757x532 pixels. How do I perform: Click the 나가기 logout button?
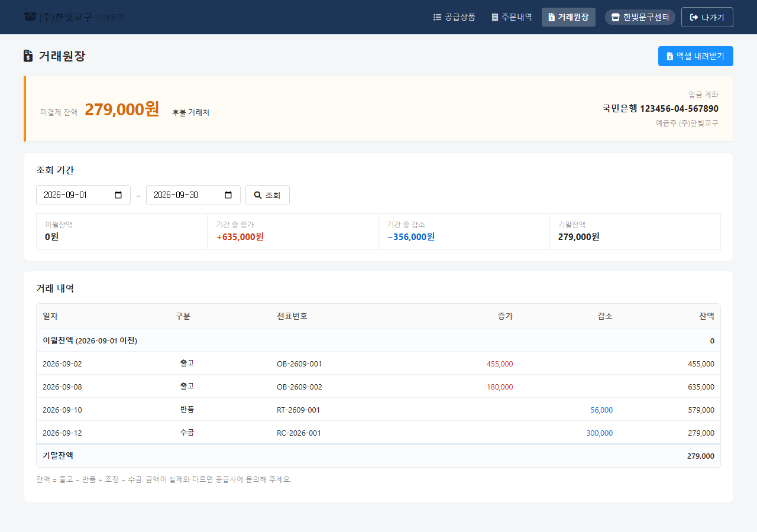[707, 17]
